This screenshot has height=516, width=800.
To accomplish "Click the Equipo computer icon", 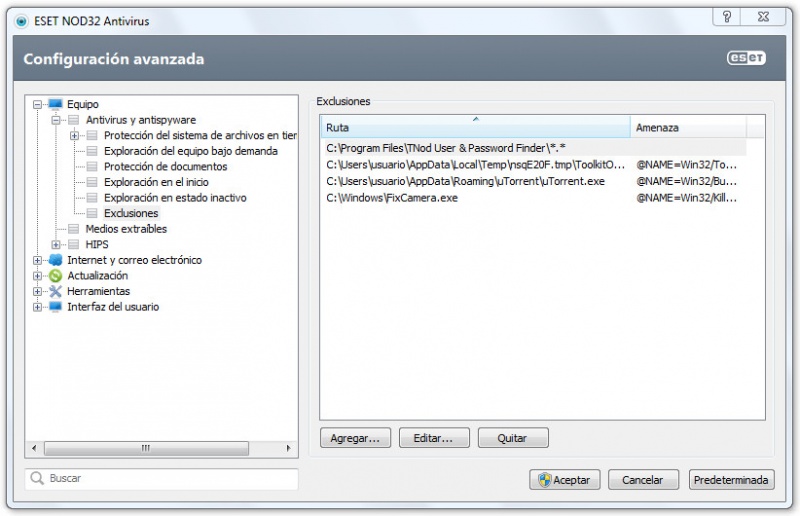I will tap(55, 105).
